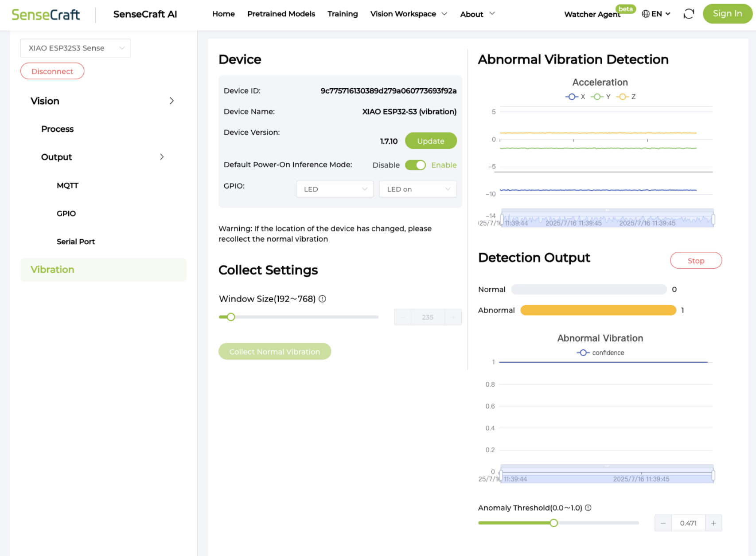Click the Anomaly Threshold slider handle
The height and width of the screenshot is (556, 756).
pyautogui.click(x=553, y=523)
